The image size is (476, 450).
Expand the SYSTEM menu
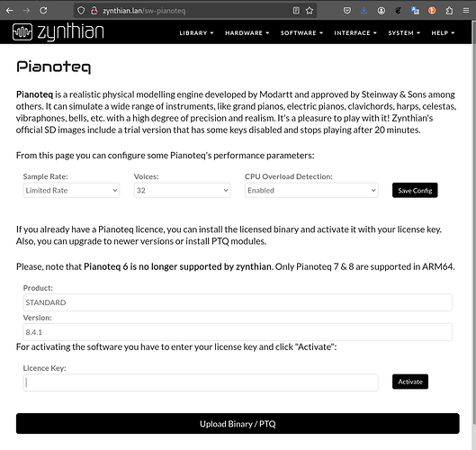(x=404, y=32)
